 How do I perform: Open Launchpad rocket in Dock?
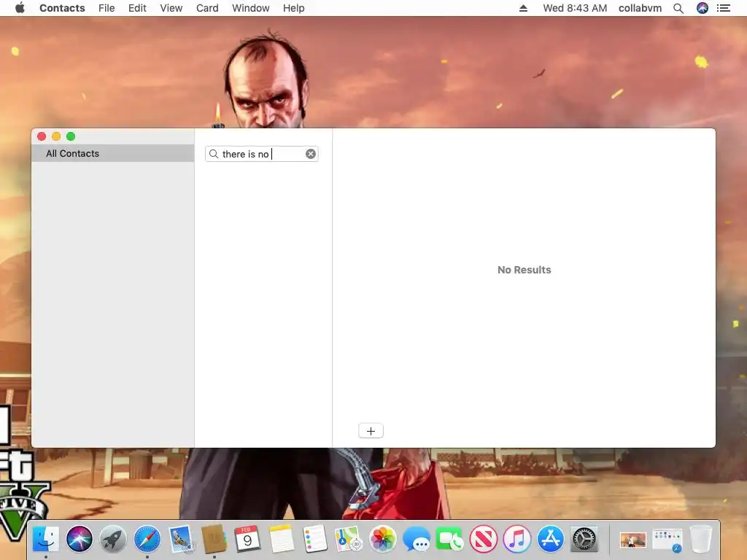tap(113, 539)
